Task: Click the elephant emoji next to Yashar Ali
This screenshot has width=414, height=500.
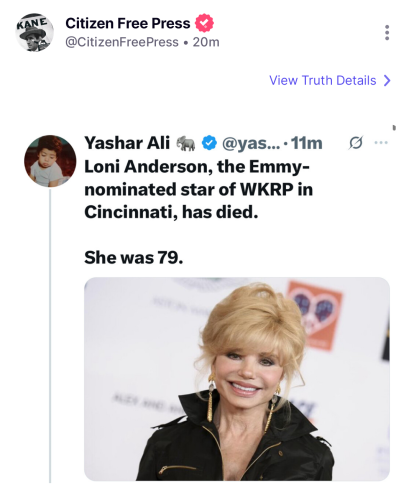Action: (186, 143)
